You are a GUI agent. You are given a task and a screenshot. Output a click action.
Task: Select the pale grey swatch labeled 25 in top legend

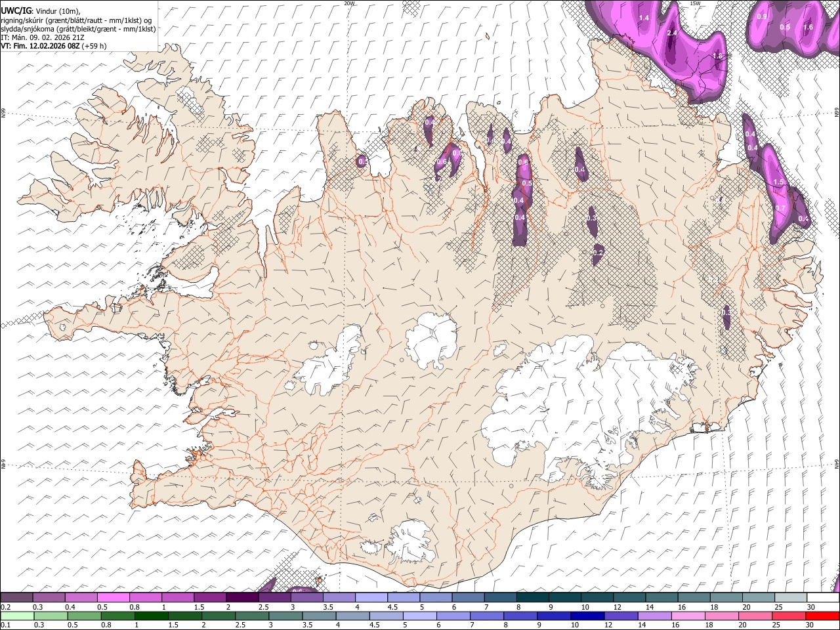(791, 598)
